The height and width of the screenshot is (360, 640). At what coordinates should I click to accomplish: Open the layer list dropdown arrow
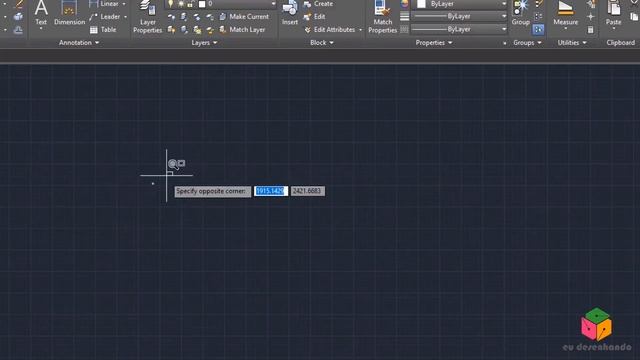tap(273, 4)
